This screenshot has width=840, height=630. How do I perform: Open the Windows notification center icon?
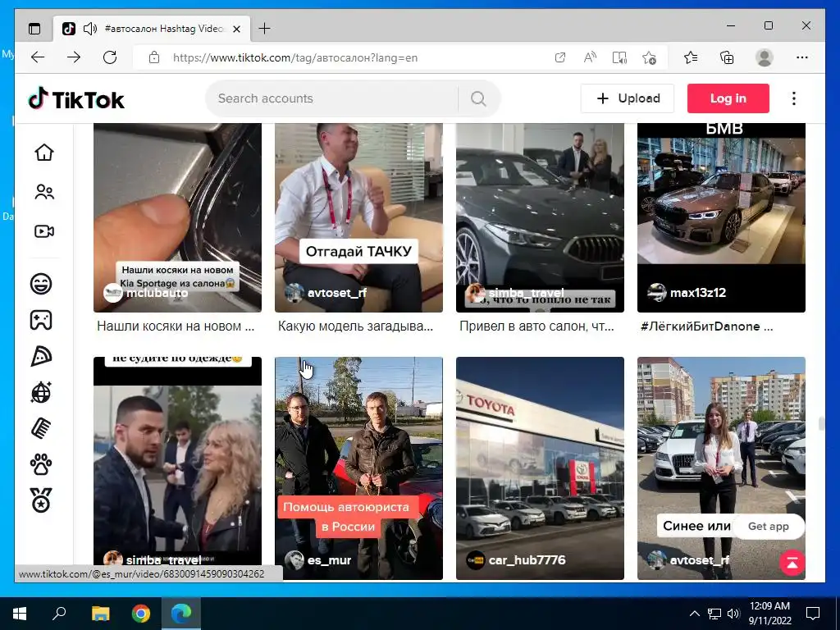point(813,614)
